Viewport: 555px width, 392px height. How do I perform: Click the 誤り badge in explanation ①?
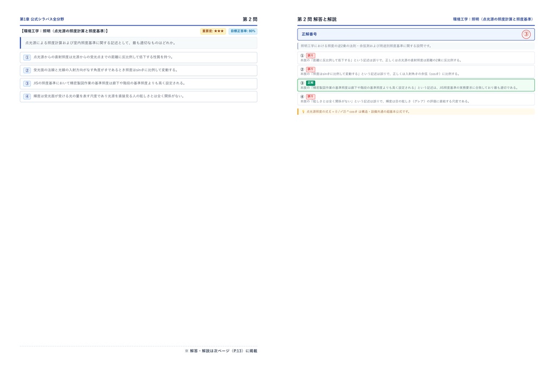311,55
